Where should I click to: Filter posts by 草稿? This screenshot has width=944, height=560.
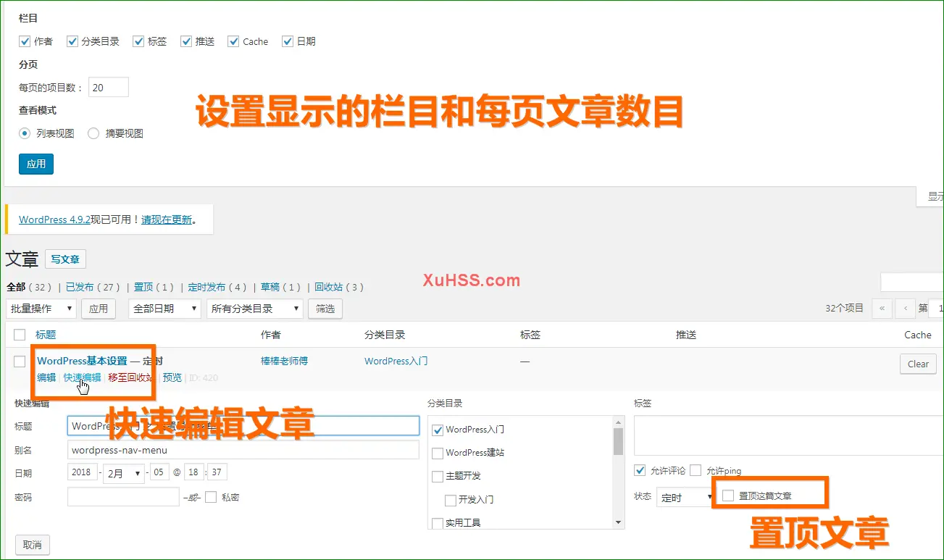pos(270,287)
